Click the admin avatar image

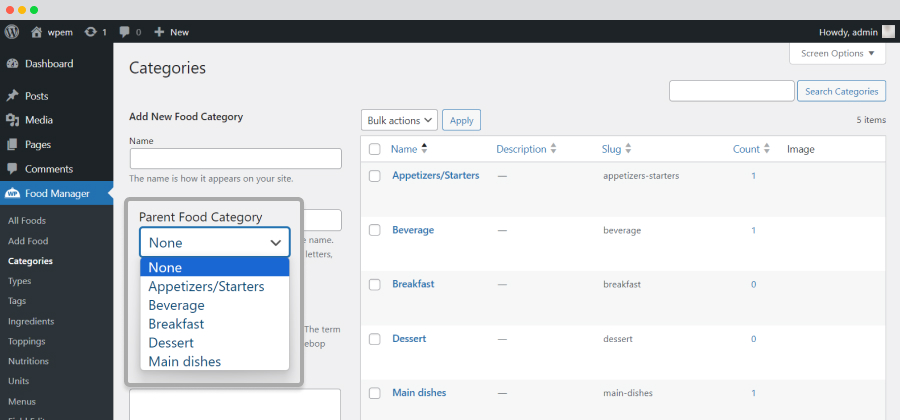pos(888,32)
